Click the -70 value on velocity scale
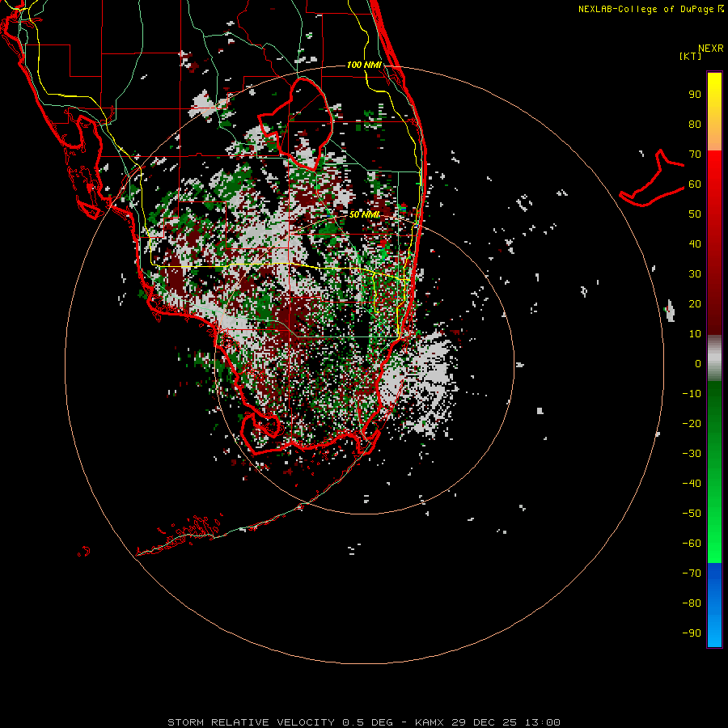Screen dimensions: 728x728 692,574
